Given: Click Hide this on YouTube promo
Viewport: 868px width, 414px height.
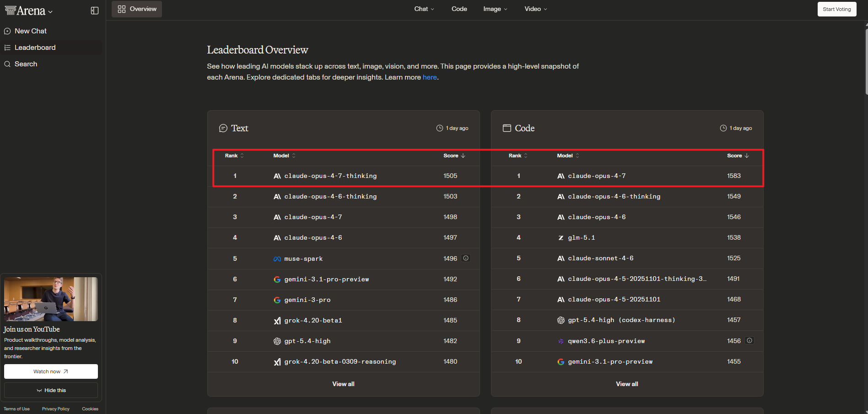Looking at the screenshot, I should pyautogui.click(x=51, y=390).
